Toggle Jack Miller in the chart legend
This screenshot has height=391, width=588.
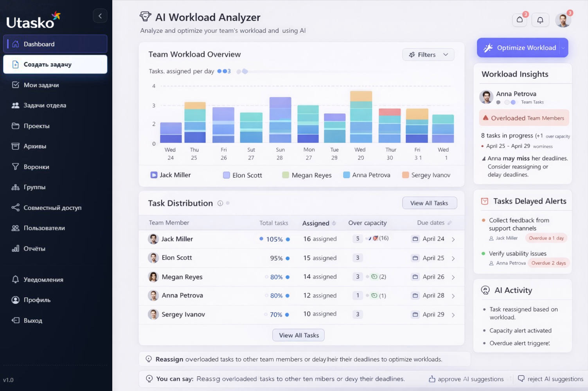click(171, 175)
